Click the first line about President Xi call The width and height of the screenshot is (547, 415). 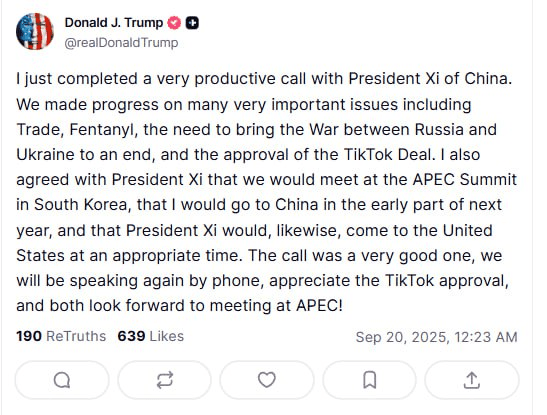264,79
